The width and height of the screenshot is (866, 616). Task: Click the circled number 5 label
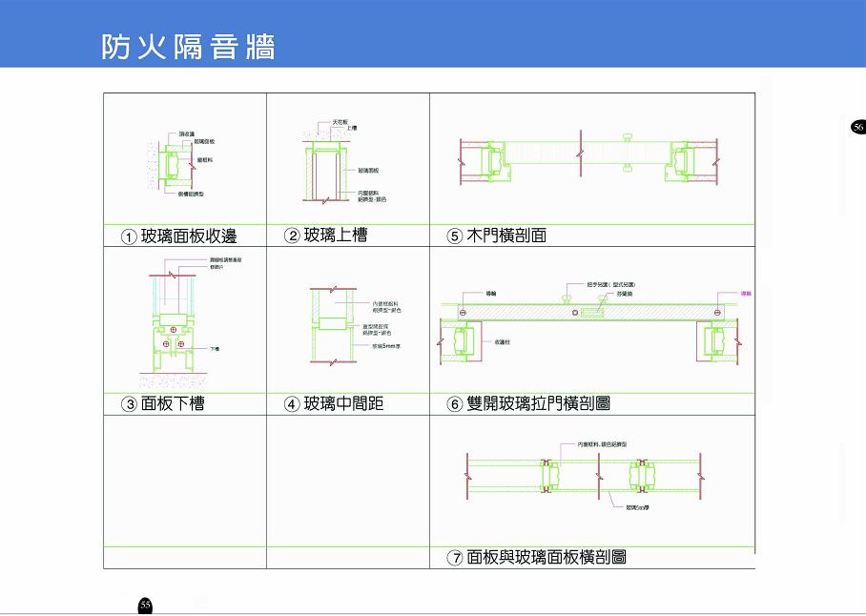pyautogui.click(x=454, y=236)
